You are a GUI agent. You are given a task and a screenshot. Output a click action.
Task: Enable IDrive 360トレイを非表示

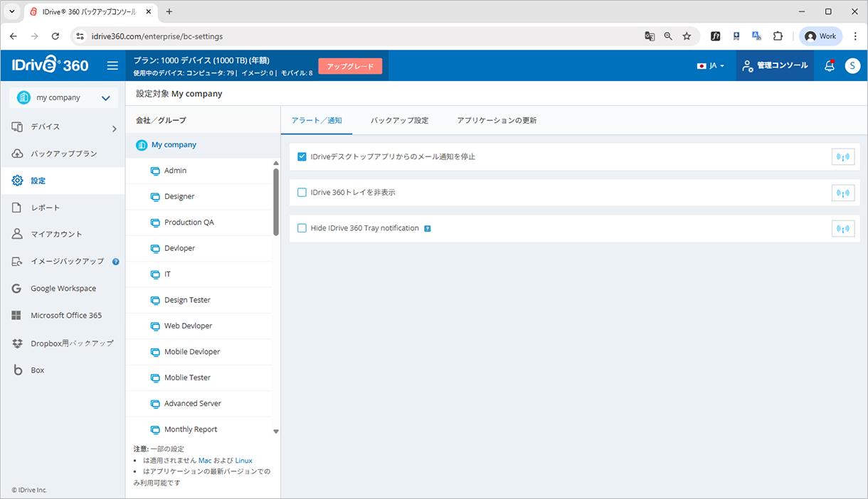[x=302, y=192]
